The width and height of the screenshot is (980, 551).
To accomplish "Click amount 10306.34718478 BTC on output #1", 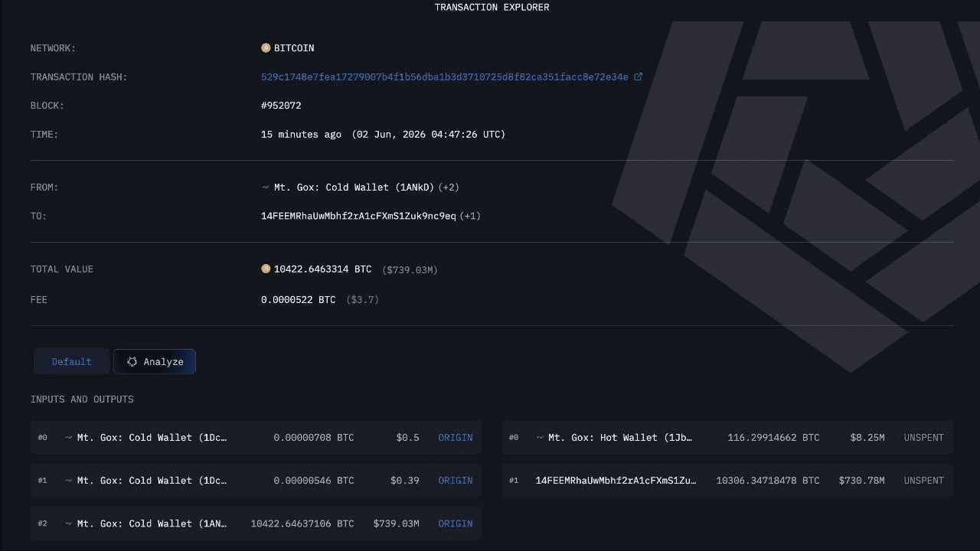I will click(x=768, y=481).
